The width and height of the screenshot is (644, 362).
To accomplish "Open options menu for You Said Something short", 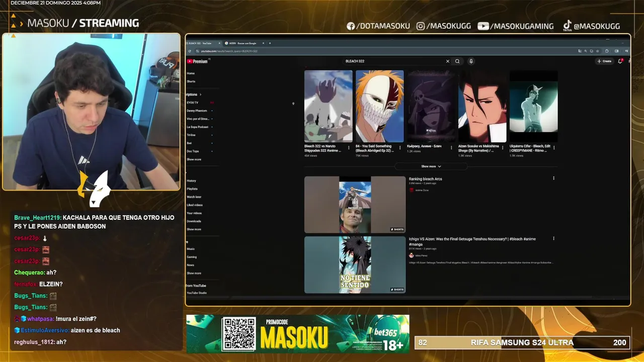I will (x=400, y=148).
